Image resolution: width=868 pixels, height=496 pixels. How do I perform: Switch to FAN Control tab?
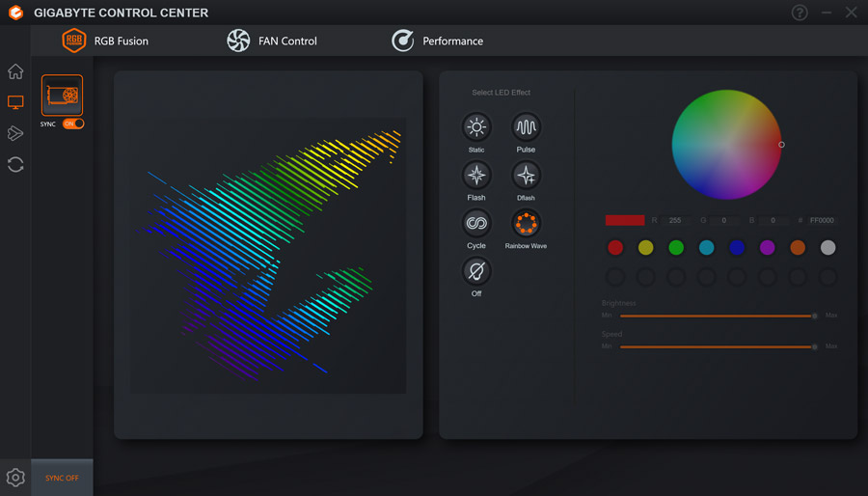coord(272,41)
